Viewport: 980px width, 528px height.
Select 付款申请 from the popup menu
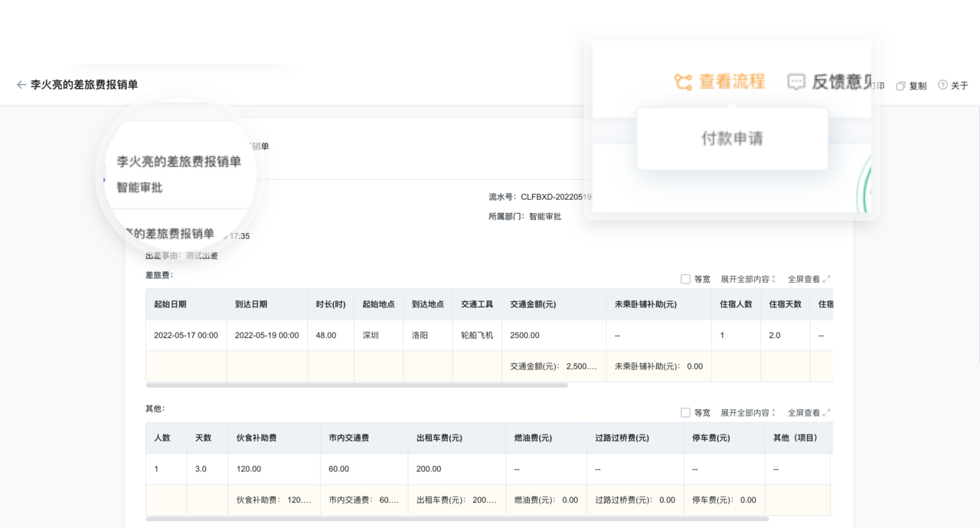(x=732, y=139)
